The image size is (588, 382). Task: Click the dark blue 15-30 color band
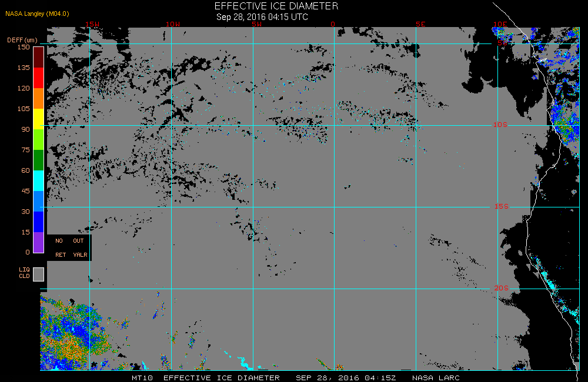[x=39, y=222]
